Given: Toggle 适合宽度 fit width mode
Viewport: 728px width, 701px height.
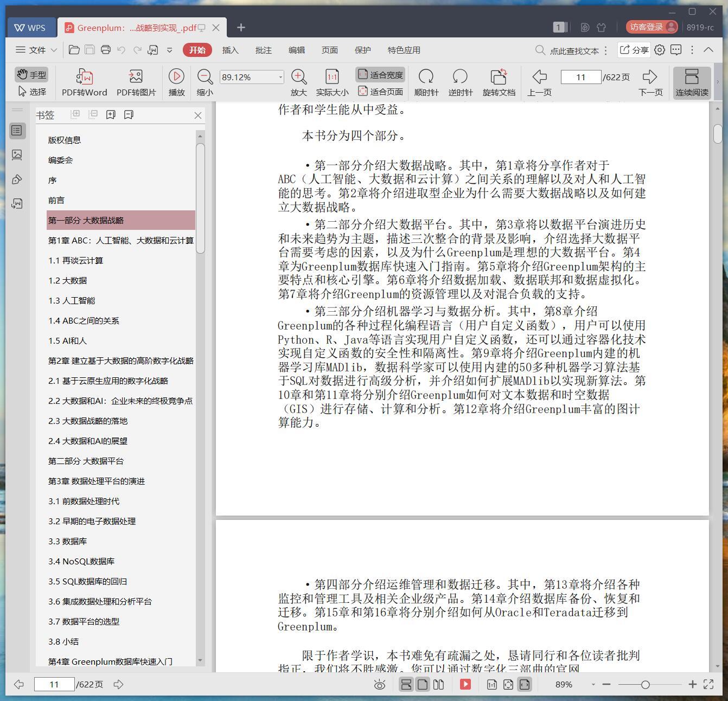Looking at the screenshot, I should (x=380, y=75).
